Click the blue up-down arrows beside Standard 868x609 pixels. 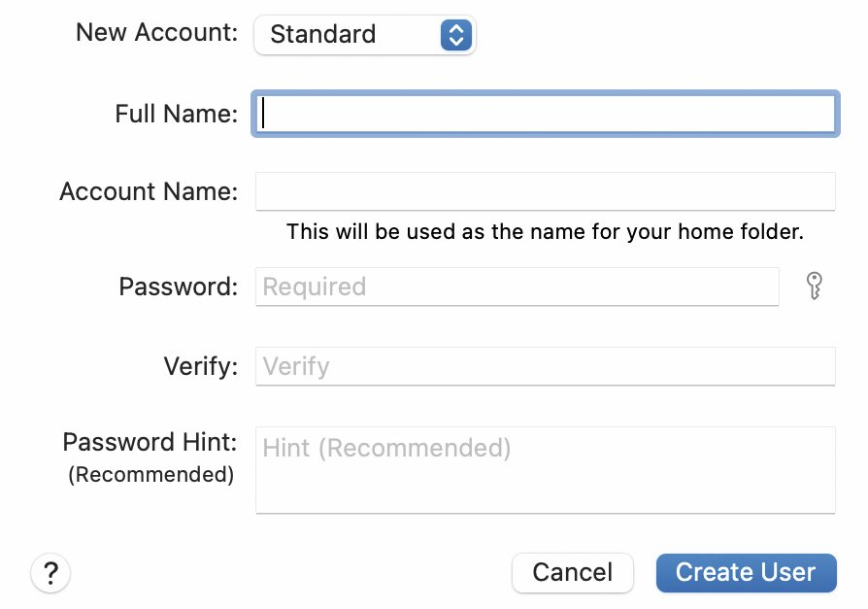click(x=456, y=35)
